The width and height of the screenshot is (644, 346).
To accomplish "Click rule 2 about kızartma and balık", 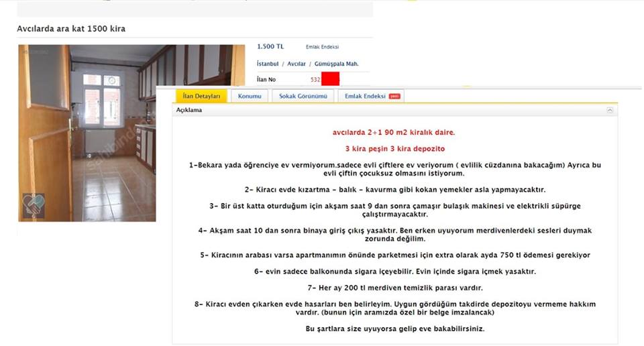I will (x=394, y=190).
